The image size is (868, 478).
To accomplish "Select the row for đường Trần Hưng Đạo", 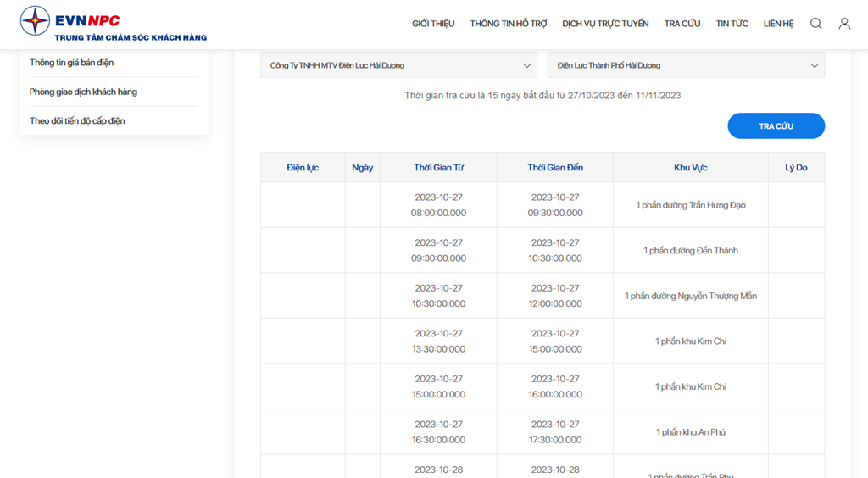I will tap(542, 205).
